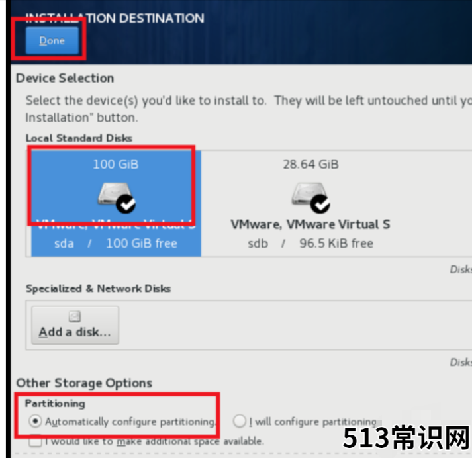This screenshot has width=476, height=458.
Task: Open the Disks link below network disks
Action: click(x=461, y=362)
